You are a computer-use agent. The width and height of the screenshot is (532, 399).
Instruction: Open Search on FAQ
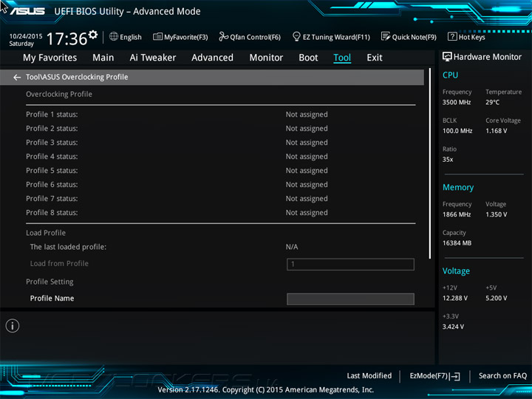click(503, 376)
